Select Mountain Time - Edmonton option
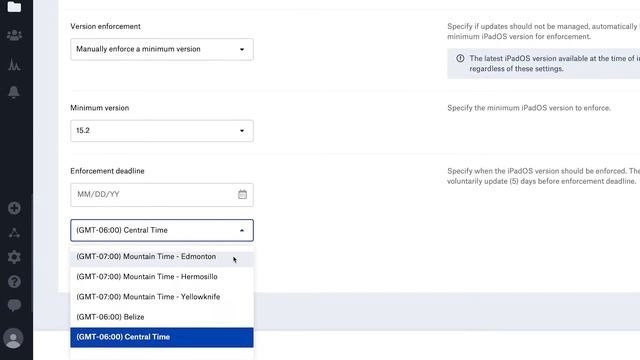 coord(162,257)
